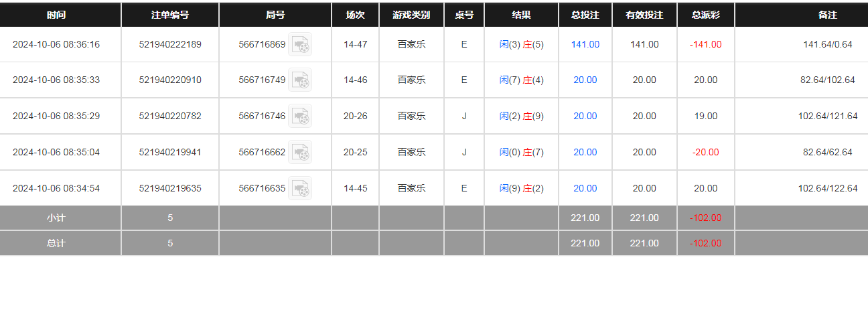Viewport: 868px width, 314px height.
Task: View replay video for round 566716635
Action: click(x=300, y=188)
